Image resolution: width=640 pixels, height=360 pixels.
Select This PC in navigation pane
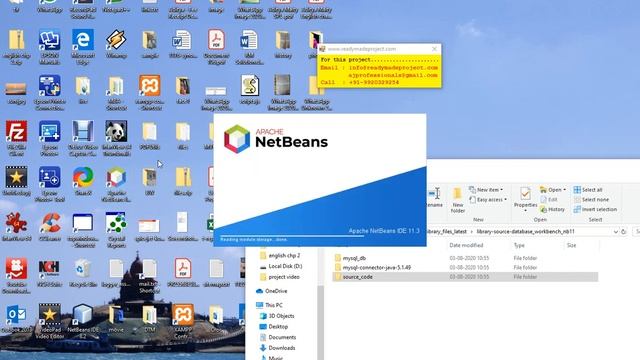(273, 305)
